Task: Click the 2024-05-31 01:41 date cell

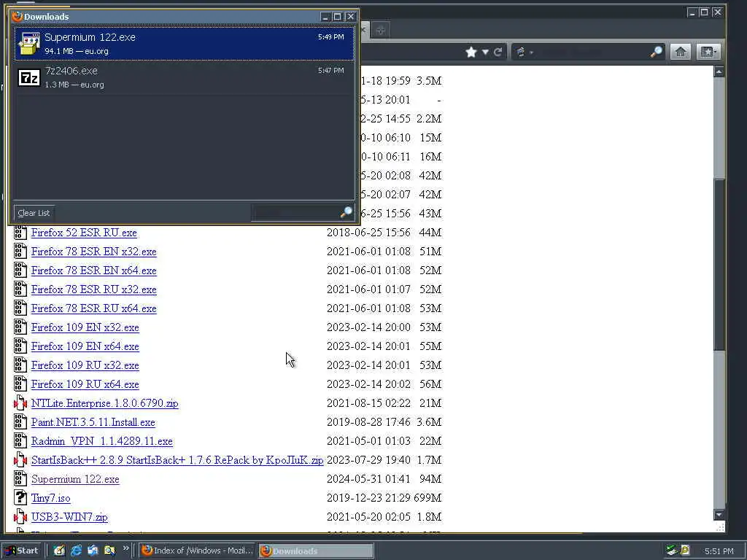Action: click(368, 479)
